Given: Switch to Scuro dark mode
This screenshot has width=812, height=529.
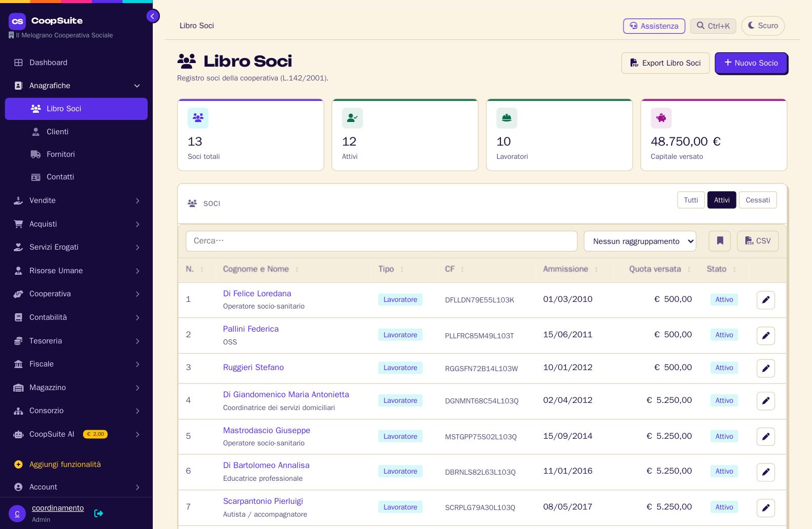Looking at the screenshot, I should [x=763, y=26].
